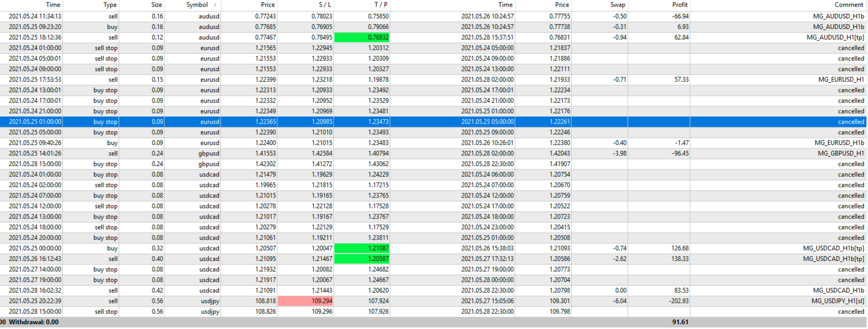Click the open price 1.41553
Image resolution: width=868 pixels, height=329 pixels.
pyautogui.click(x=265, y=154)
